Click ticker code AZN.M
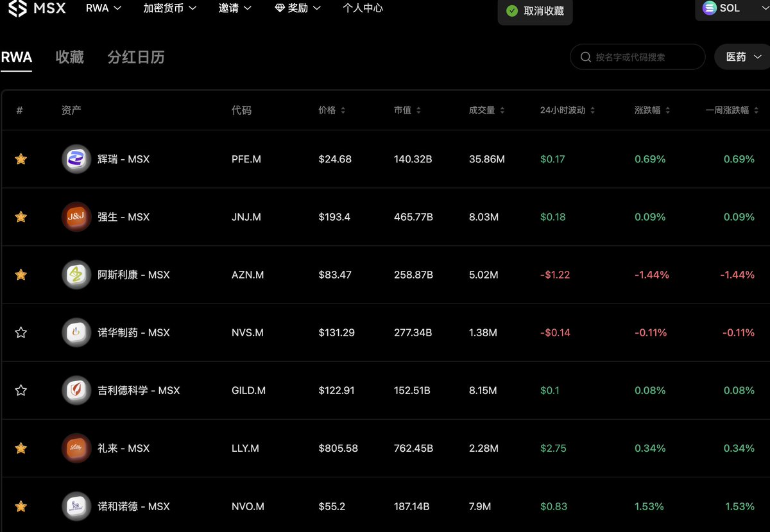 click(248, 275)
